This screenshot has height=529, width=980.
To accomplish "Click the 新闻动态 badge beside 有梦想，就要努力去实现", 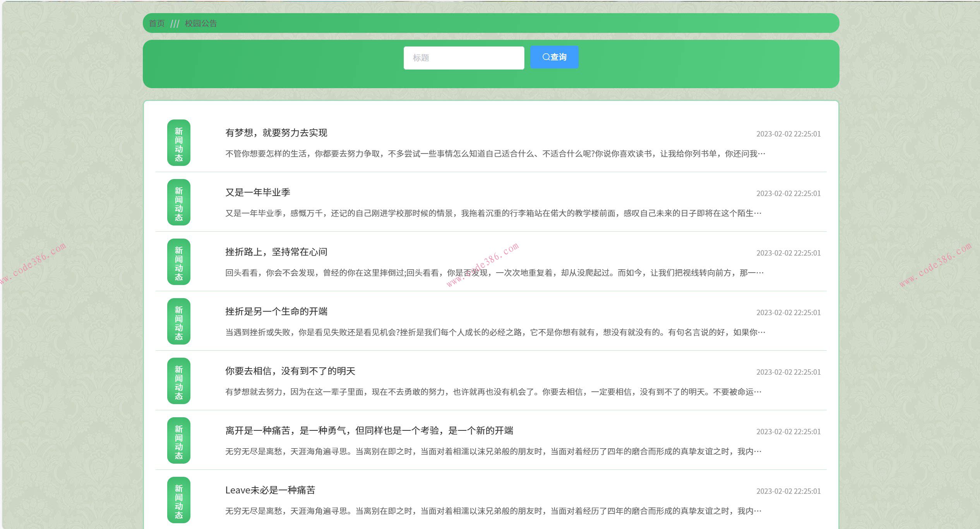I will [178, 143].
